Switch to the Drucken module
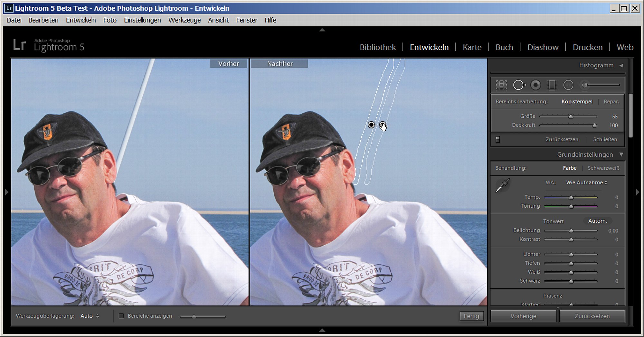Image resolution: width=644 pixels, height=337 pixels. point(588,47)
